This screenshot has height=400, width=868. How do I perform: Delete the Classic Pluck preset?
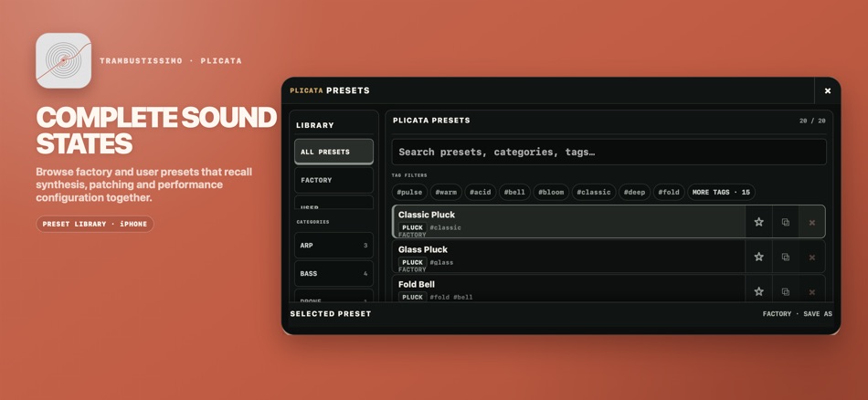(x=811, y=222)
